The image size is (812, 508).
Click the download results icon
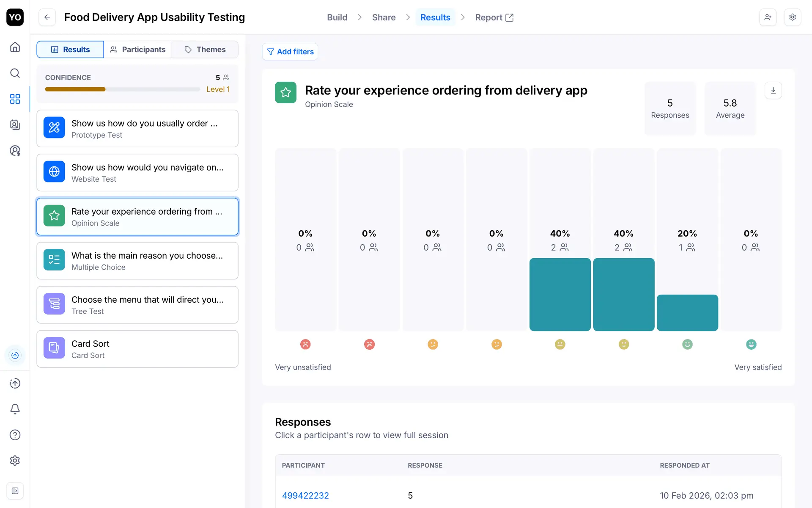pos(773,91)
